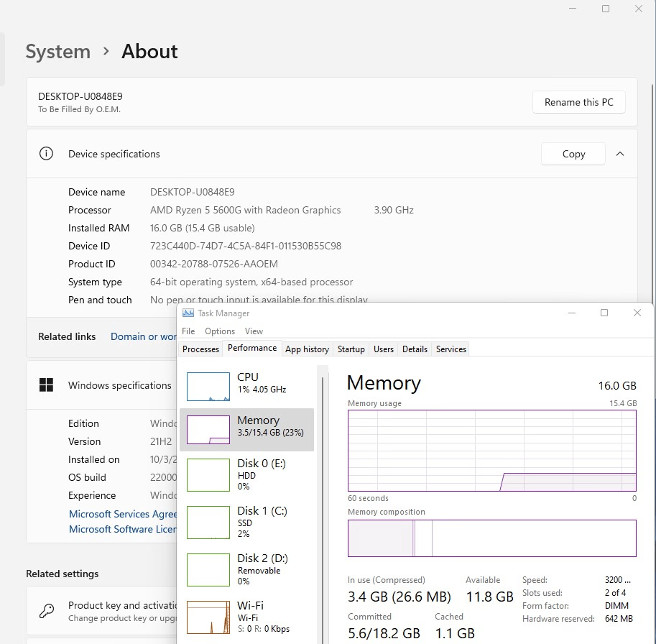Select the Memory thumbnail graph in sidebar
This screenshot has width=656, height=644.
[208, 430]
